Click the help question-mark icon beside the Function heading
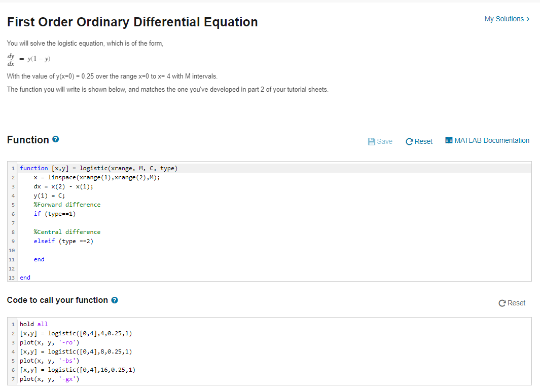 [55, 140]
